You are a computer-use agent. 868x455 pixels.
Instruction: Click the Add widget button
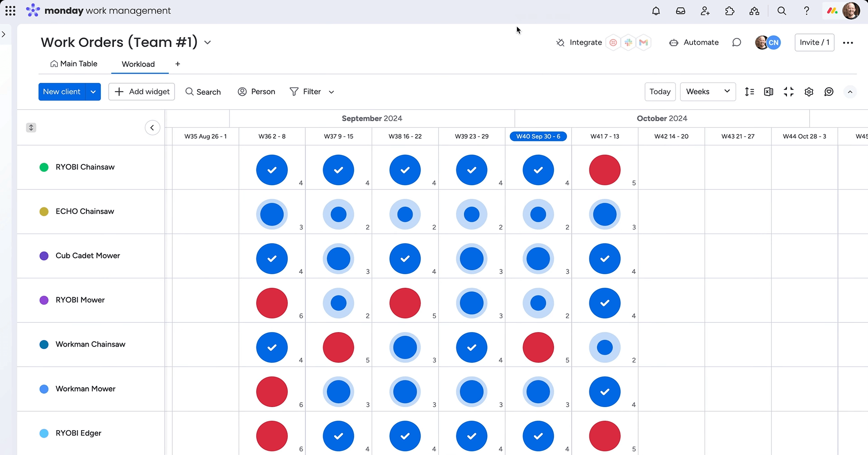142,92
